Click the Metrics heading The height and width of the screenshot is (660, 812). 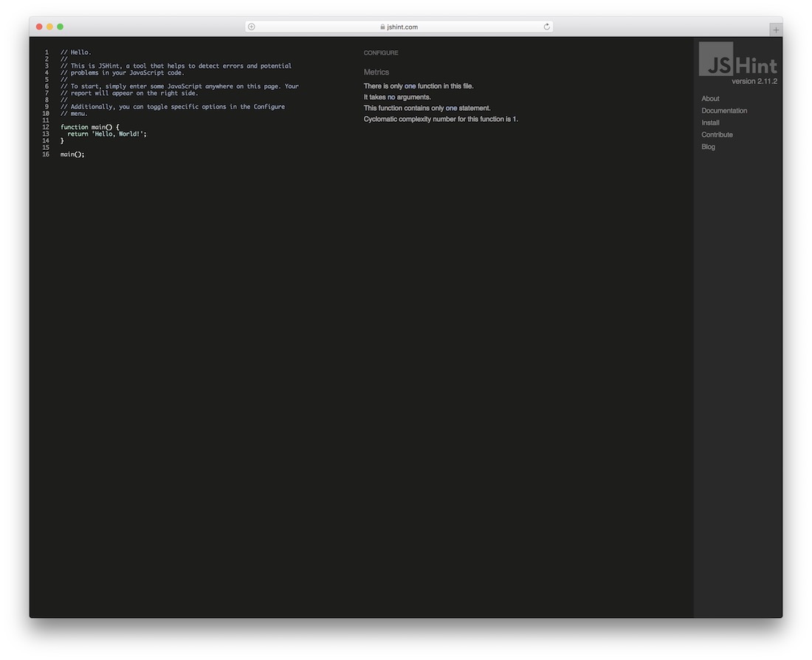(x=376, y=72)
